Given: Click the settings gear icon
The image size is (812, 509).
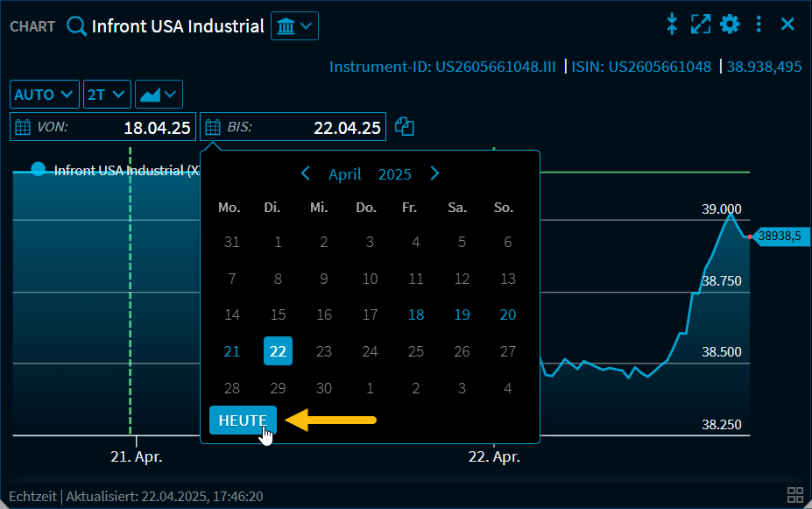Looking at the screenshot, I should click(x=730, y=24).
